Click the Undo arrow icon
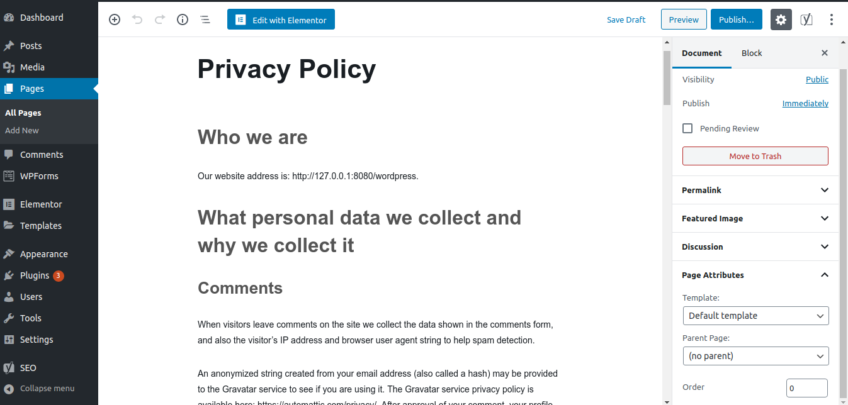The height and width of the screenshot is (405, 848). tap(137, 19)
